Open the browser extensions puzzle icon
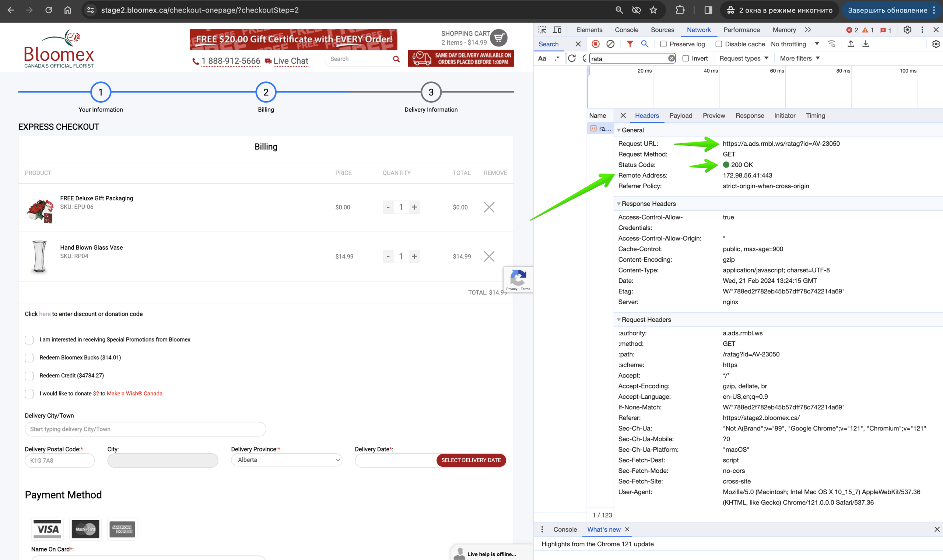 (680, 10)
